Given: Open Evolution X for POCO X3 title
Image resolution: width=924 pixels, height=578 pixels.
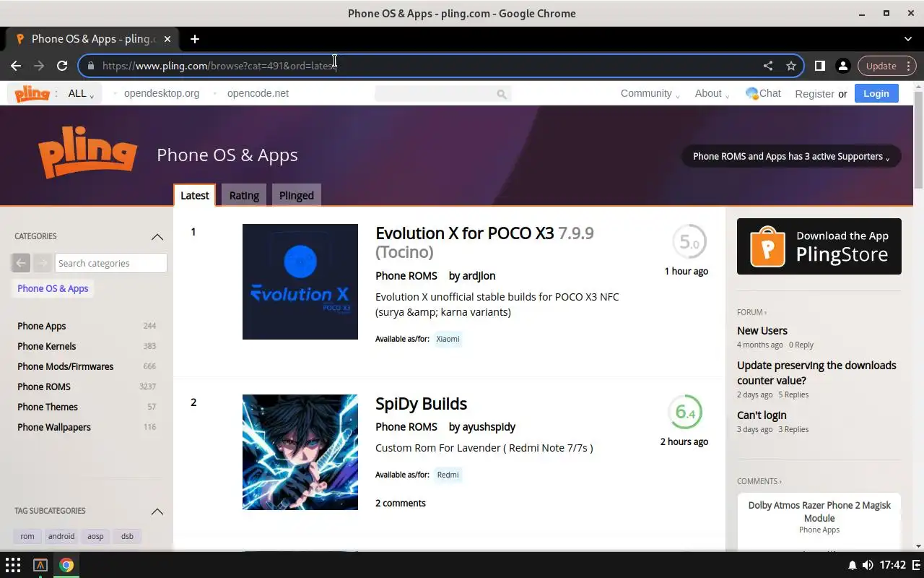Looking at the screenshot, I should click(x=484, y=242).
